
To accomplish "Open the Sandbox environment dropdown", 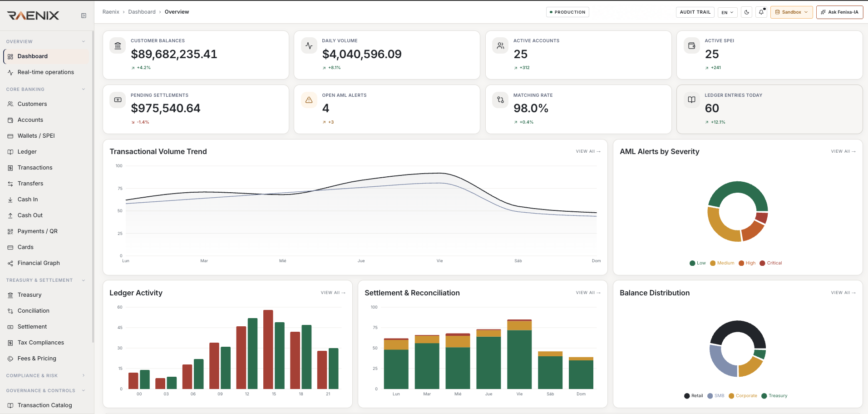I will 791,12.
